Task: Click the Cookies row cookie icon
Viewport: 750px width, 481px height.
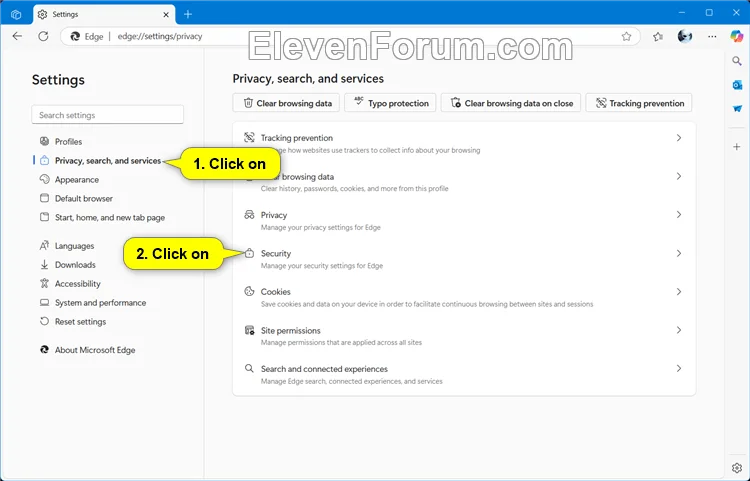Action: 249,291
